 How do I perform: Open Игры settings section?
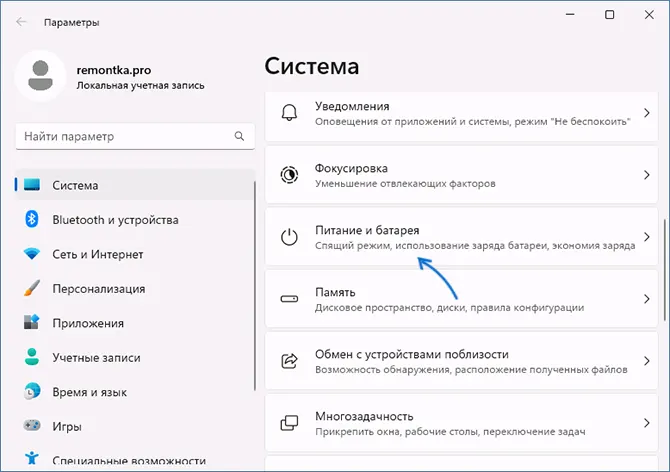(x=135, y=426)
